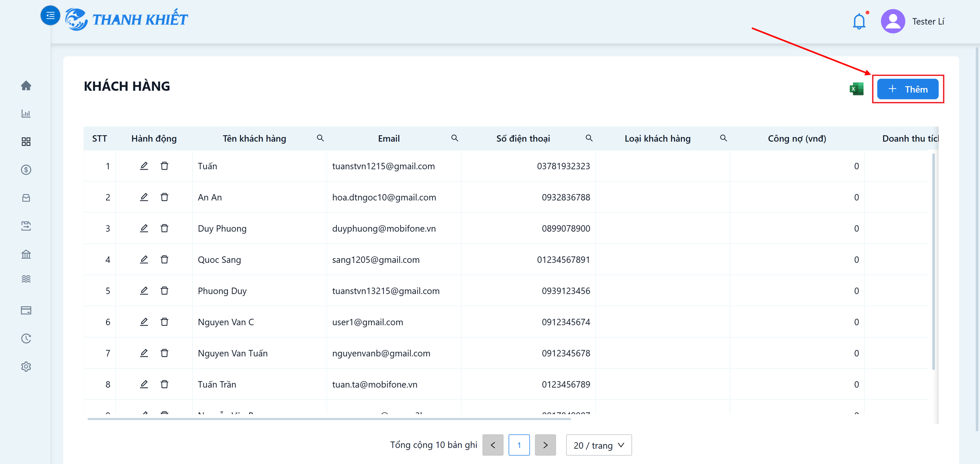This screenshot has height=464, width=980.
Task: Search the Tên khách hàng column
Action: (320, 138)
